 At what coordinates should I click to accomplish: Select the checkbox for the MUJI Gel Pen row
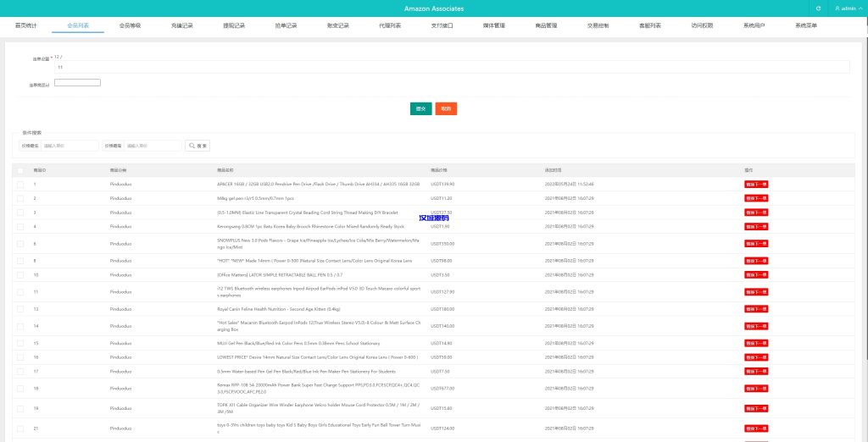(20, 343)
